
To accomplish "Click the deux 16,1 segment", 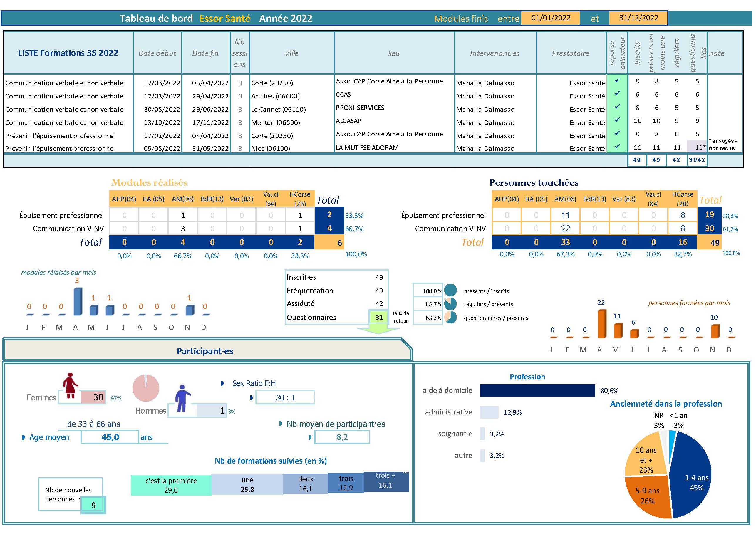I will (305, 484).
